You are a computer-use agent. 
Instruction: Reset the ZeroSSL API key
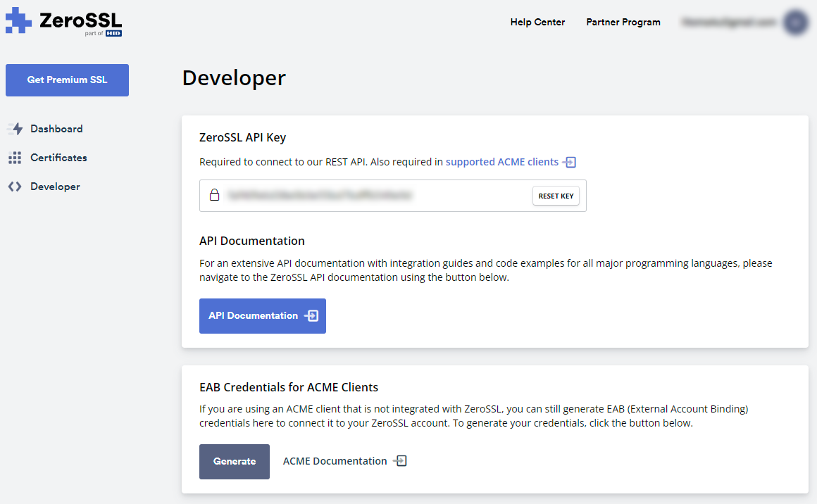coord(556,196)
